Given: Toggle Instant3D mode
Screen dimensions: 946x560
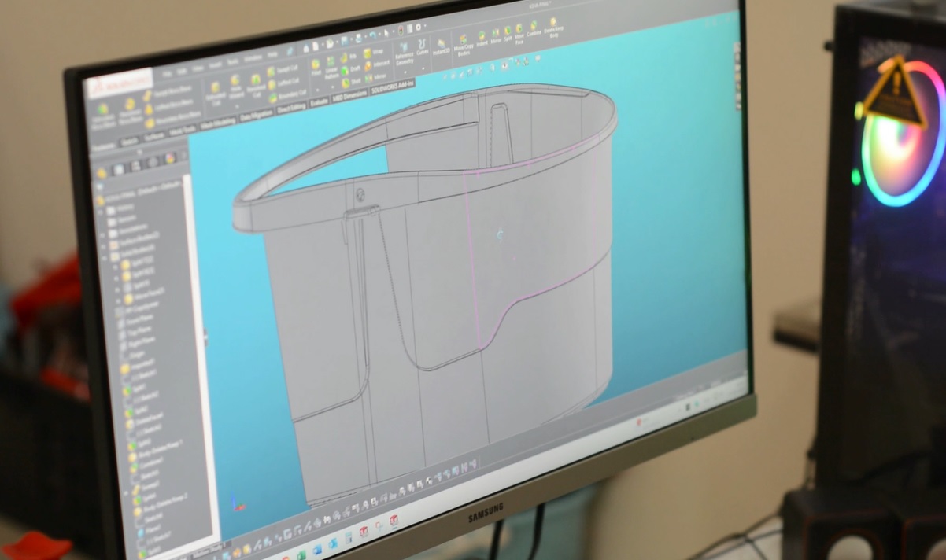Looking at the screenshot, I should pos(441,46).
